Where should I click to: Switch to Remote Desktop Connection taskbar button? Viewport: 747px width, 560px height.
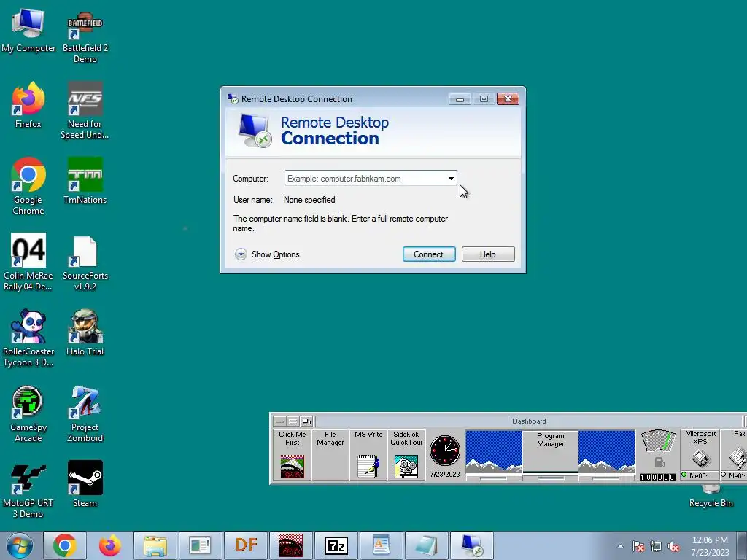tap(472, 545)
